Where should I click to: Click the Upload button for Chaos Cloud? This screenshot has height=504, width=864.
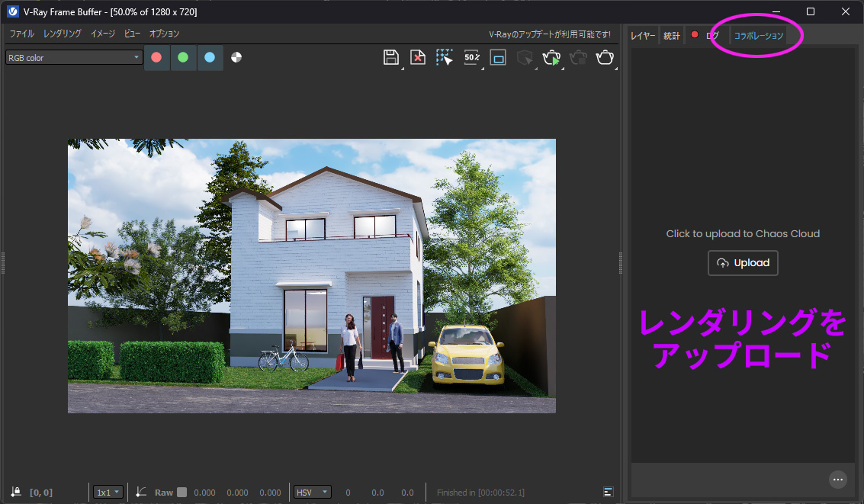click(x=743, y=262)
